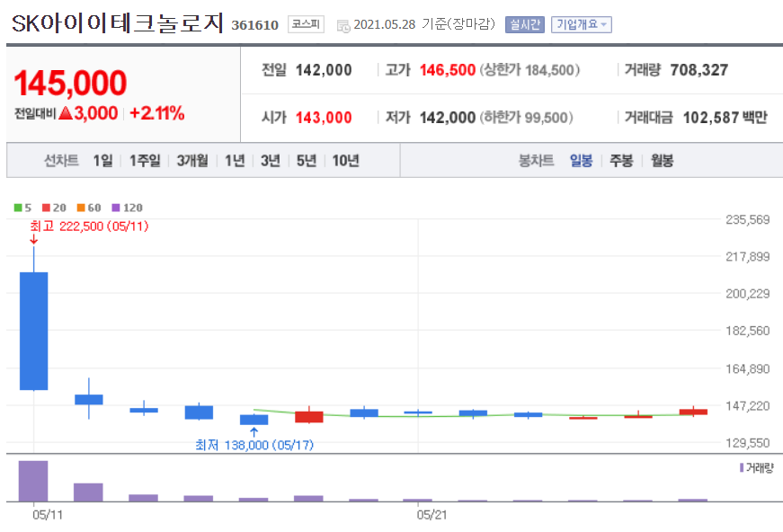Click the clock calendar icon beside the date
This screenshot has width=783, height=532.
pos(343,25)
